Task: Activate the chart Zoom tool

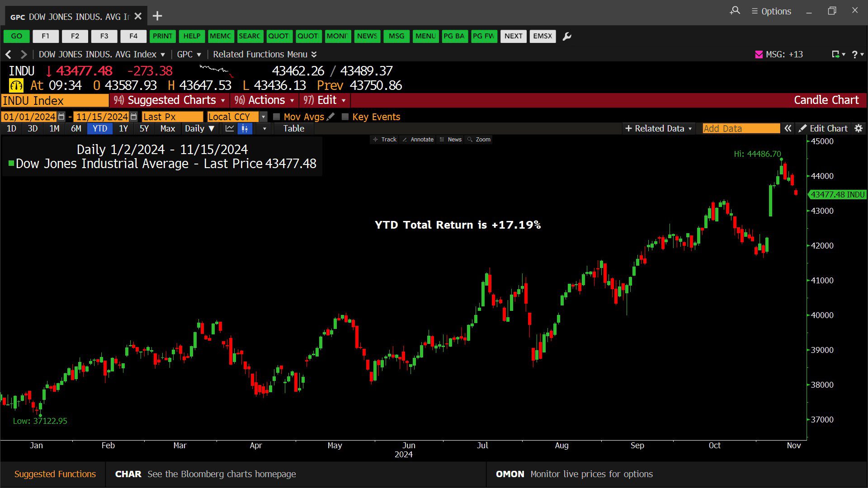Action: [x=479, y=139]
